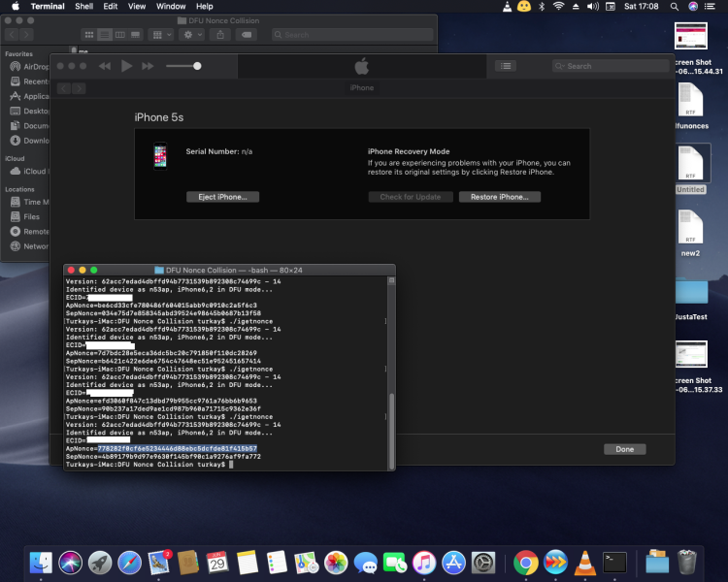Click the VLC cone menu bar icon
Screen dimensions: 728x582
(507, 6)
